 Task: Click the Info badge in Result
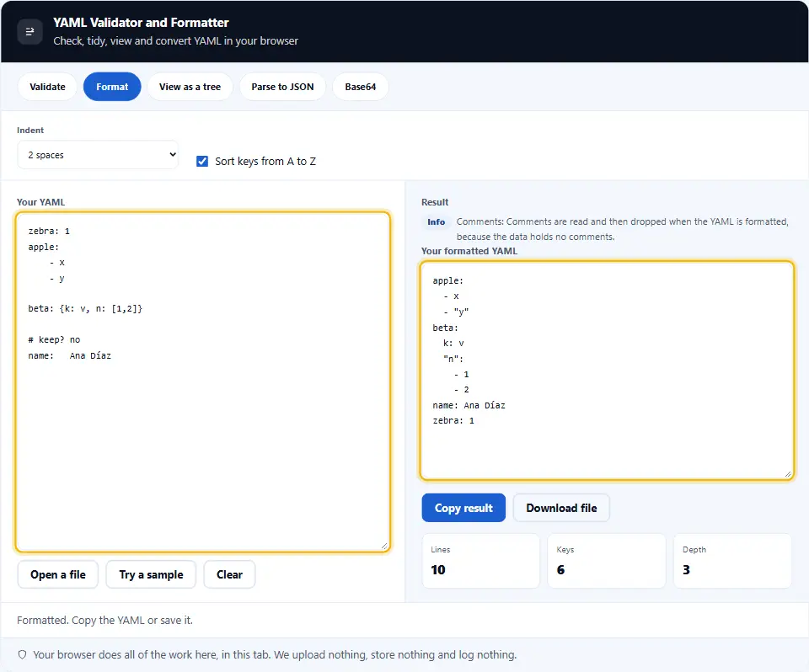click(x=436, y=221)
